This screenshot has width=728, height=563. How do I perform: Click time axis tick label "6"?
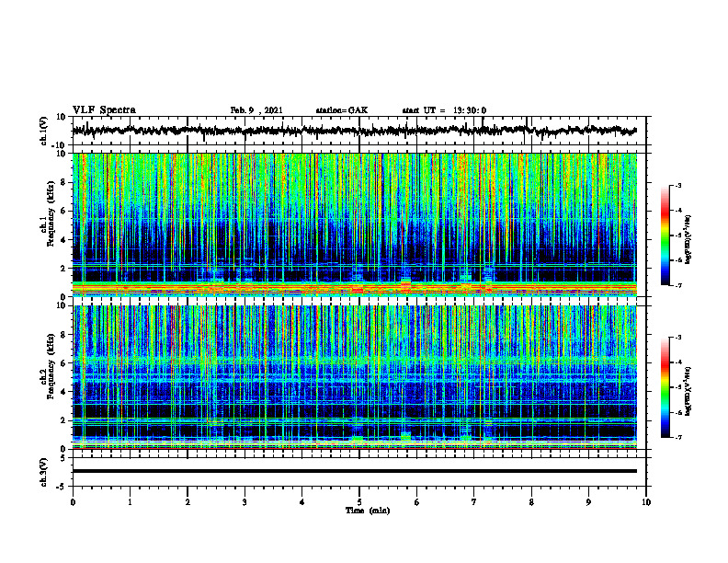(417, 502)
